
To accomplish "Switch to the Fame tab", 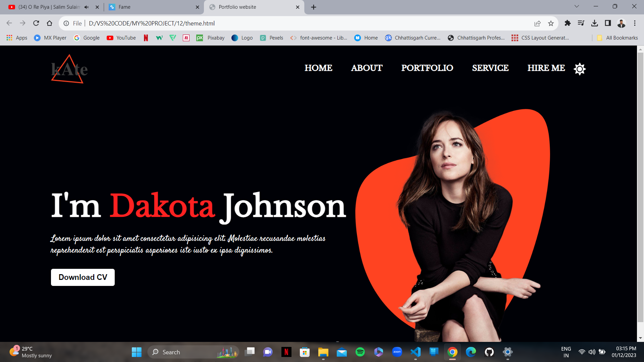I will (x=154, y=7).
